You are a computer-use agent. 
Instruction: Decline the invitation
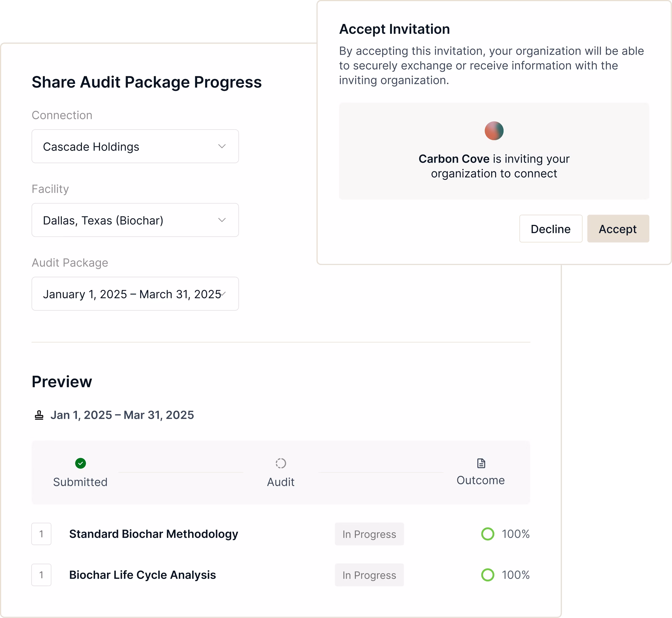click(x=551, y=229)
